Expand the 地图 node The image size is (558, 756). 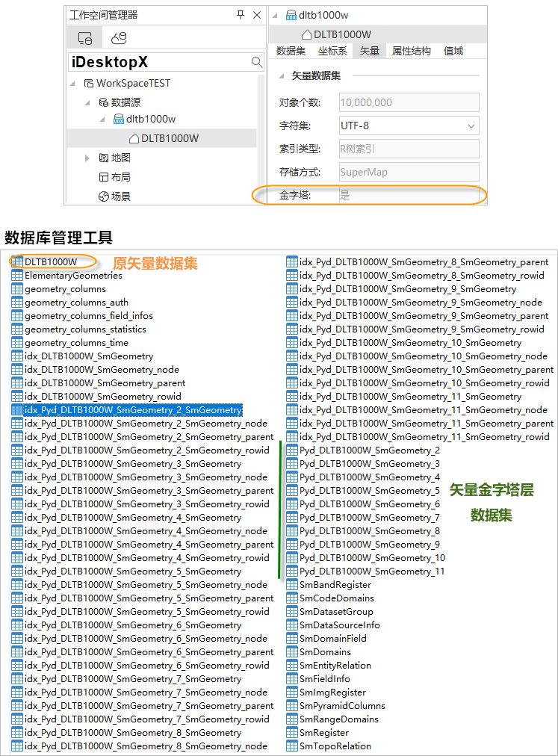point(88,158)
